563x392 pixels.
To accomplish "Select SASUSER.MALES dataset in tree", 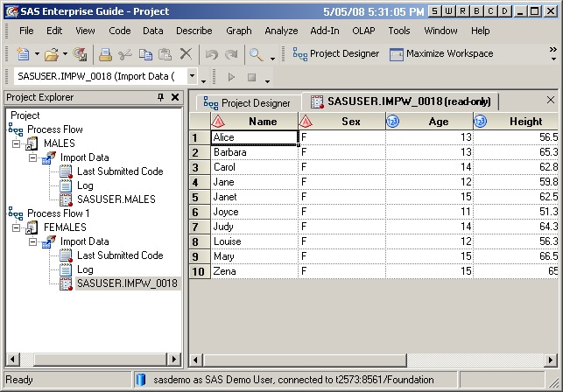I will click(116, 199).
